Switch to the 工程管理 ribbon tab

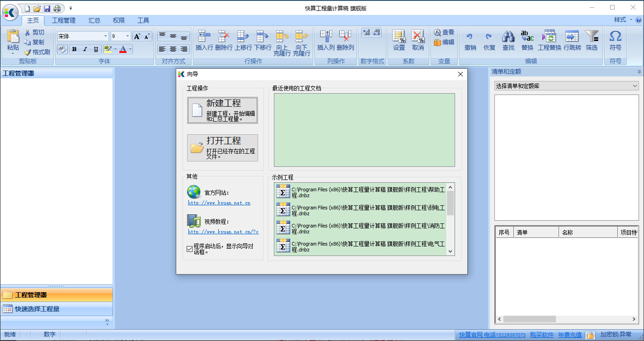click(64, 20)
